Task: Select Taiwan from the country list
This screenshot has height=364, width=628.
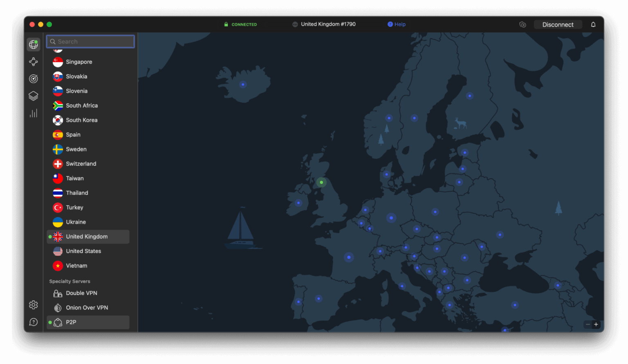Action: click(88, 179)
